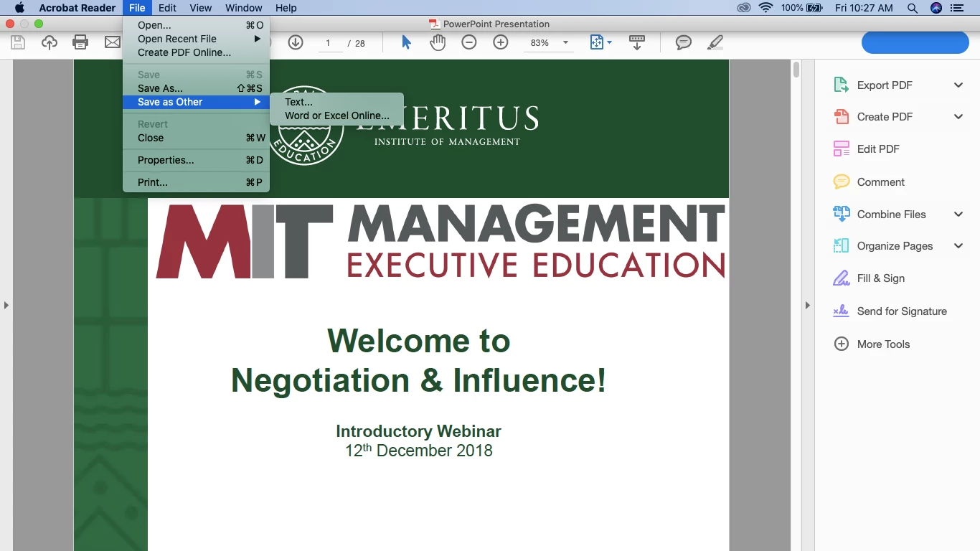Screen dimensions: 980x551
Task: Select Save as Other menu item
Action: point(197,102)
